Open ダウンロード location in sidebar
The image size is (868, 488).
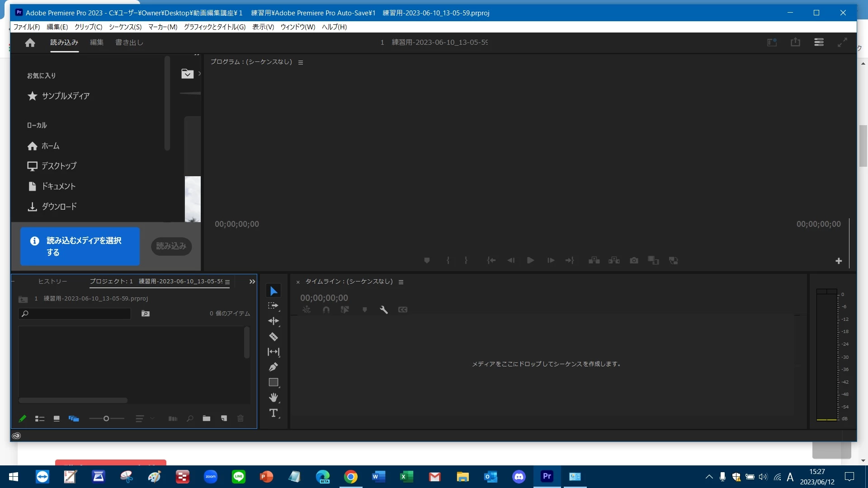tap(52, 206)
